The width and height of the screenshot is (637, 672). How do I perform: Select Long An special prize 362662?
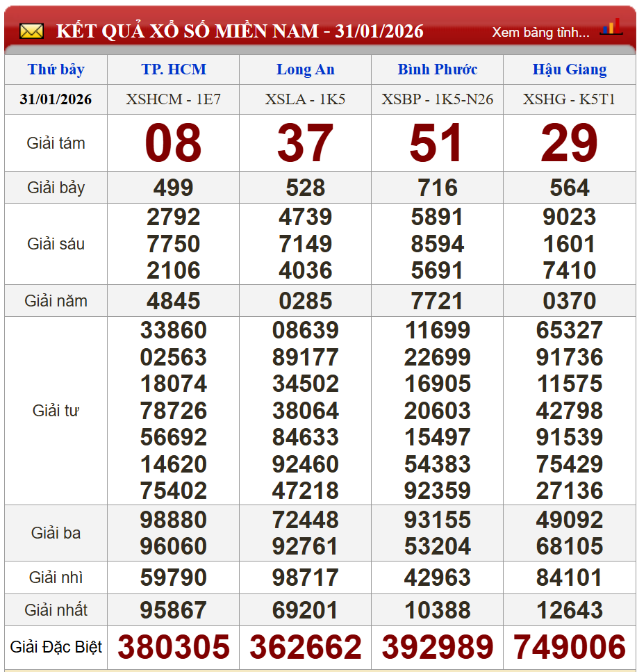pos(305,648)
